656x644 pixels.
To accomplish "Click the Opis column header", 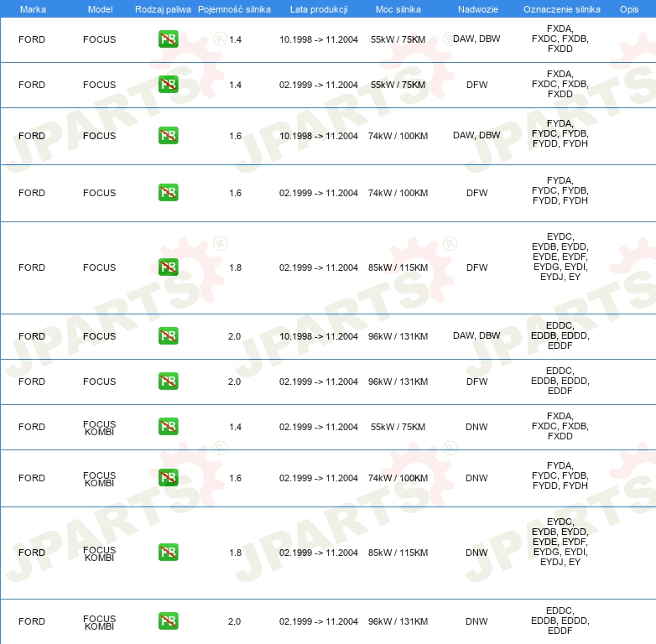I will (x=629, y=9).
